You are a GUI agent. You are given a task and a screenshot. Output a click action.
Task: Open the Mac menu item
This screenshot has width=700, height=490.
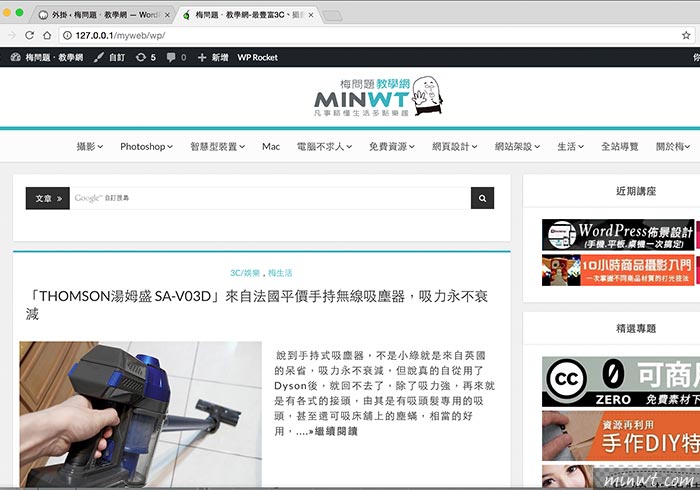(x=271, y=146)
